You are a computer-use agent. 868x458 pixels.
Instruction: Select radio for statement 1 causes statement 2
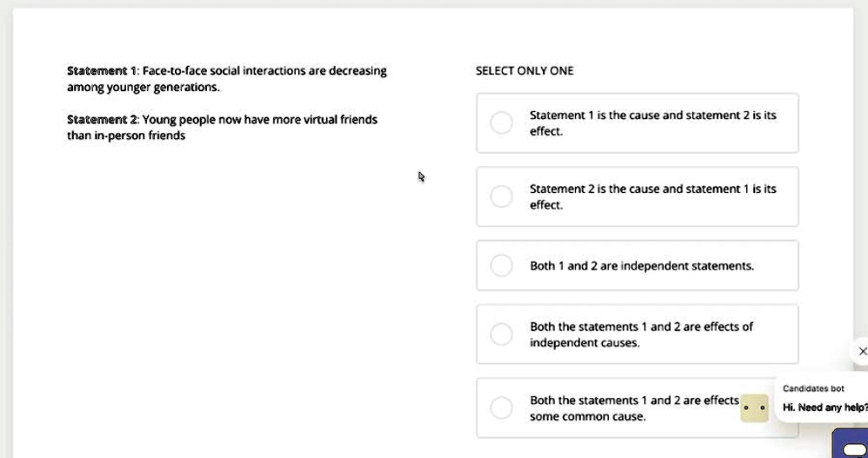tap(502, 123)
